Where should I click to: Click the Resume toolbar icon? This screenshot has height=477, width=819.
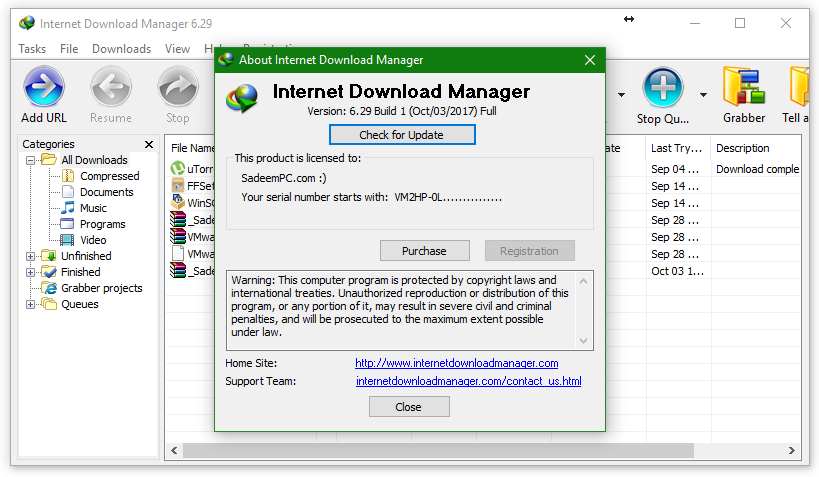click(x=111, y=88)
